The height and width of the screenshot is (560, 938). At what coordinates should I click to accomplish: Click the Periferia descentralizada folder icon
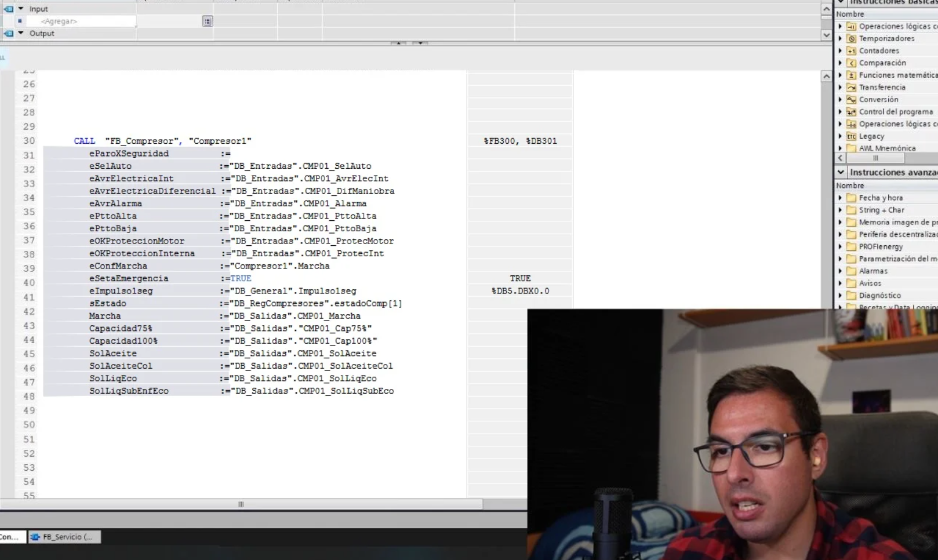pyautogui.click(x=851, y=234)
